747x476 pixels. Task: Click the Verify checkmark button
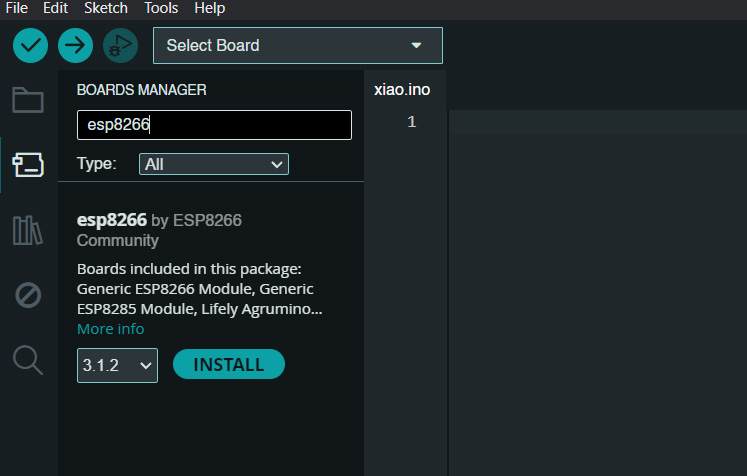(x=30, y=46)
